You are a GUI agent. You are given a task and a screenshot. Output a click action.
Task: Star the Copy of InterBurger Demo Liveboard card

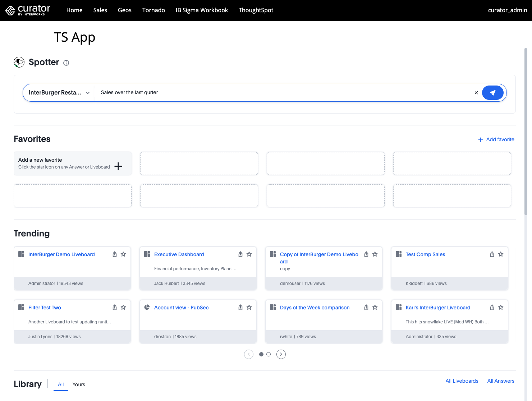click(x=375, y=254)
